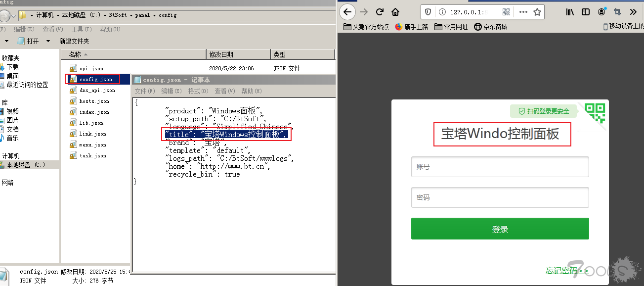Click panel in the address breadcrumb
The height and width of the screenshot is (286, 644).
(x=143, y=15)
